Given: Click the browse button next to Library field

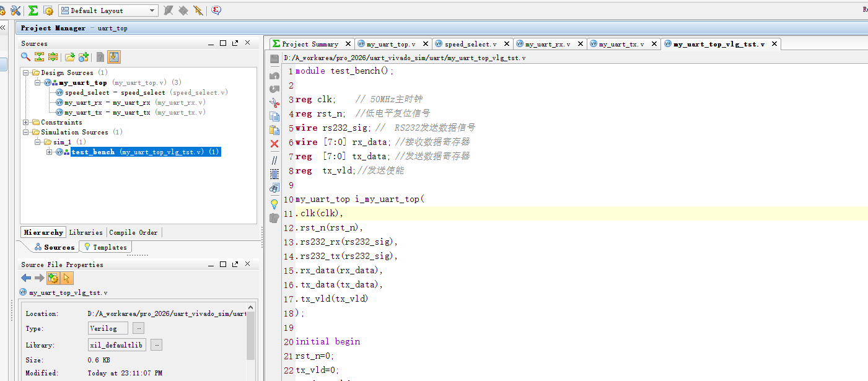Looking at the screenshot, I should click(157, 344).
